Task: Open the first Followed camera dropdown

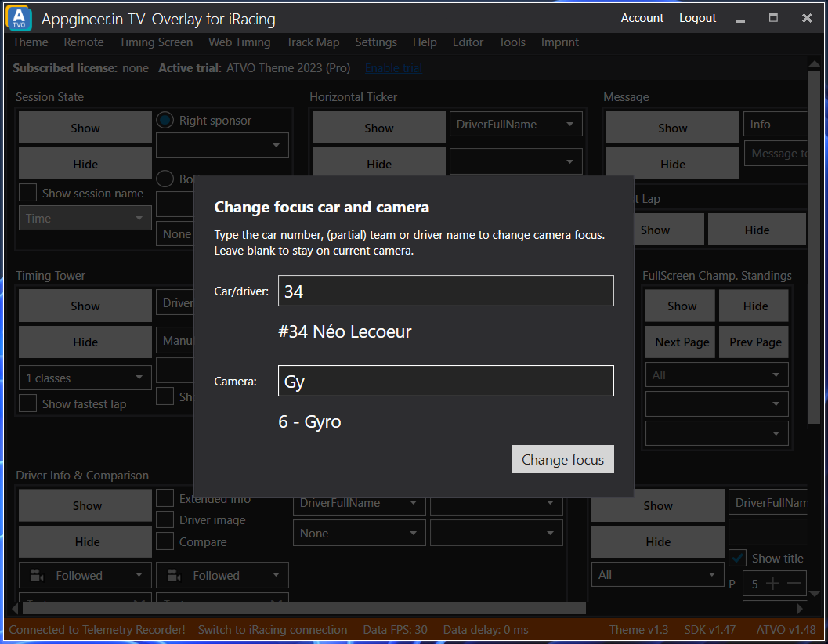Action: click(x=85, y=575)
